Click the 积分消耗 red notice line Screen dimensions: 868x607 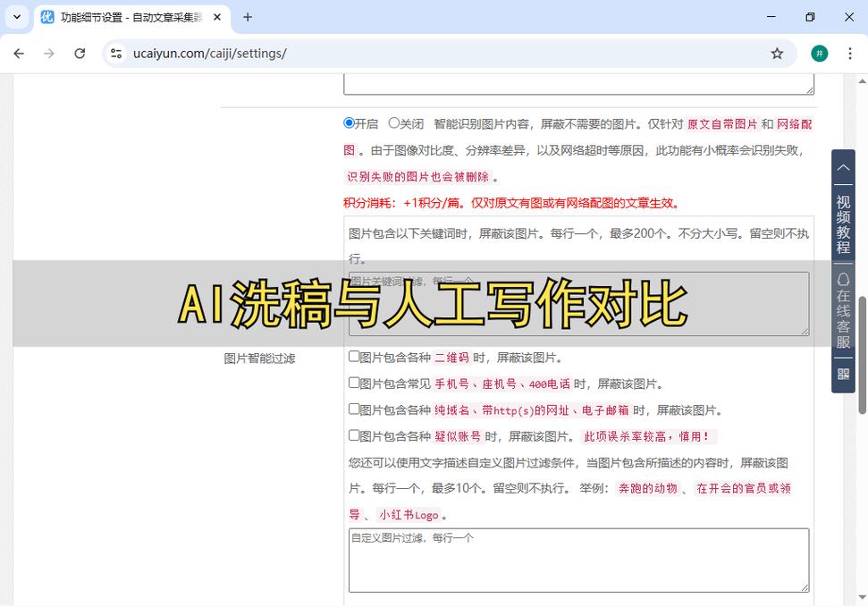pos(511,203)
